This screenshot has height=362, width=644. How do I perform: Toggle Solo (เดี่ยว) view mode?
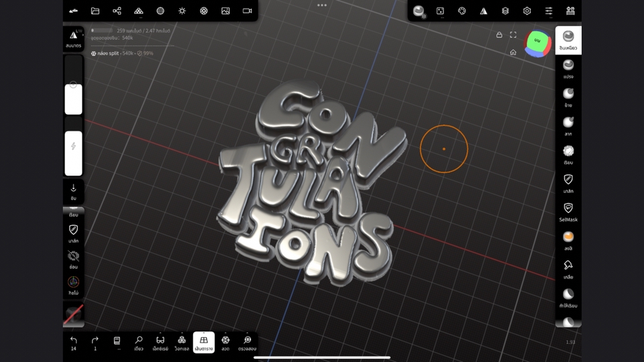(x=139, y=343)
